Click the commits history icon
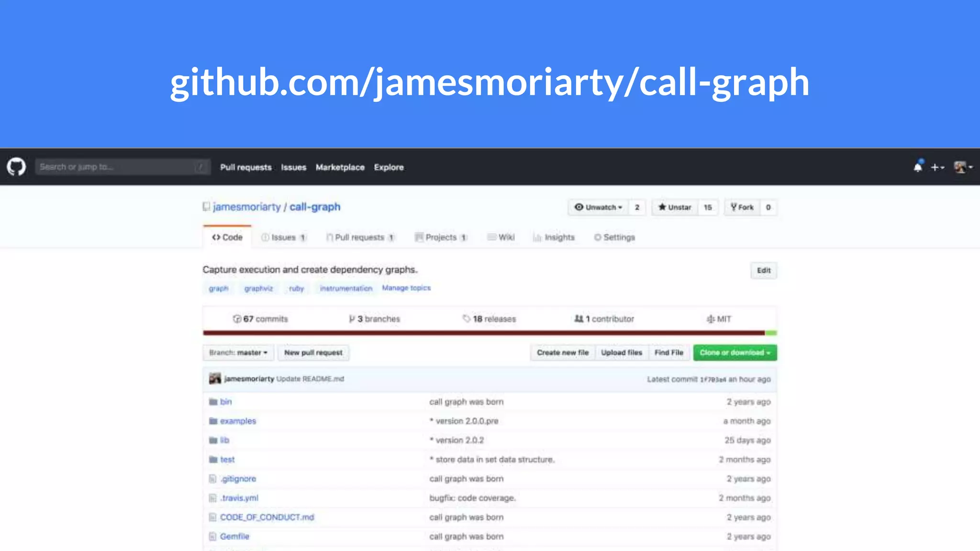Viewport: 980px width, 551px height. pos(236,319)
